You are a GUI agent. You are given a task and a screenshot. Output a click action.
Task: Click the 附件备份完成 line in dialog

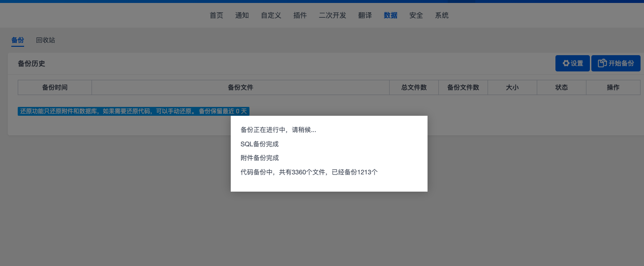click(x=260, y=158)
